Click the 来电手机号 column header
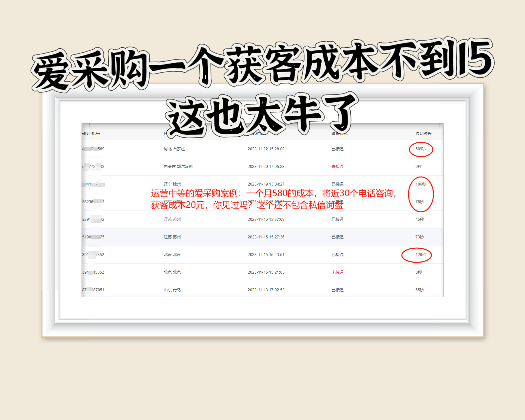Screen dimensions: 525x420 [x=91, y=134]
